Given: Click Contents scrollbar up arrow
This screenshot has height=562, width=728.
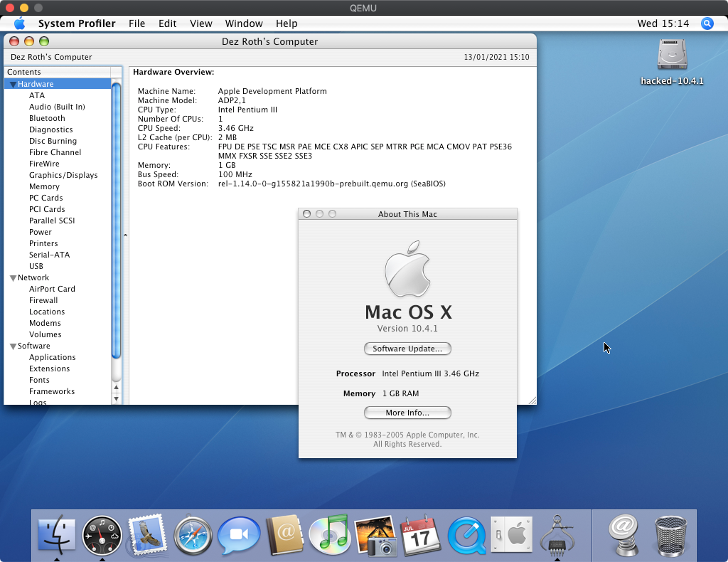Looking at the screenshot, I should coord(116,388).
